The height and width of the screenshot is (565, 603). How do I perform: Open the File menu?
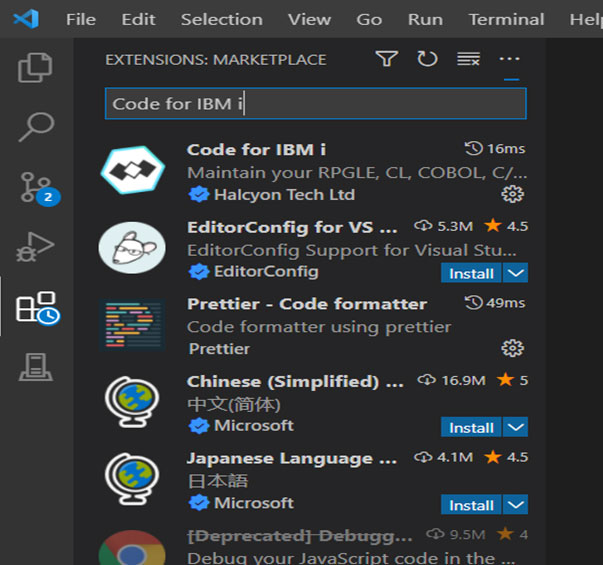click(81, 19)
